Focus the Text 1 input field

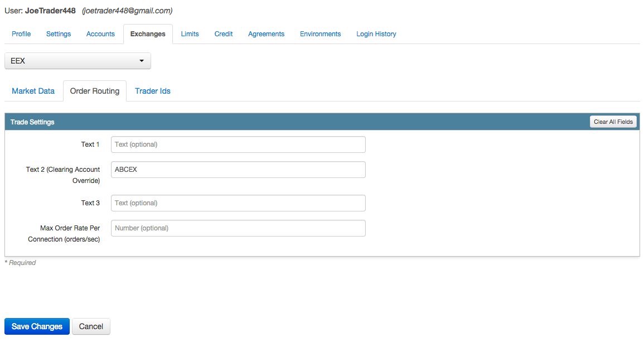click(x=238, y=144)
